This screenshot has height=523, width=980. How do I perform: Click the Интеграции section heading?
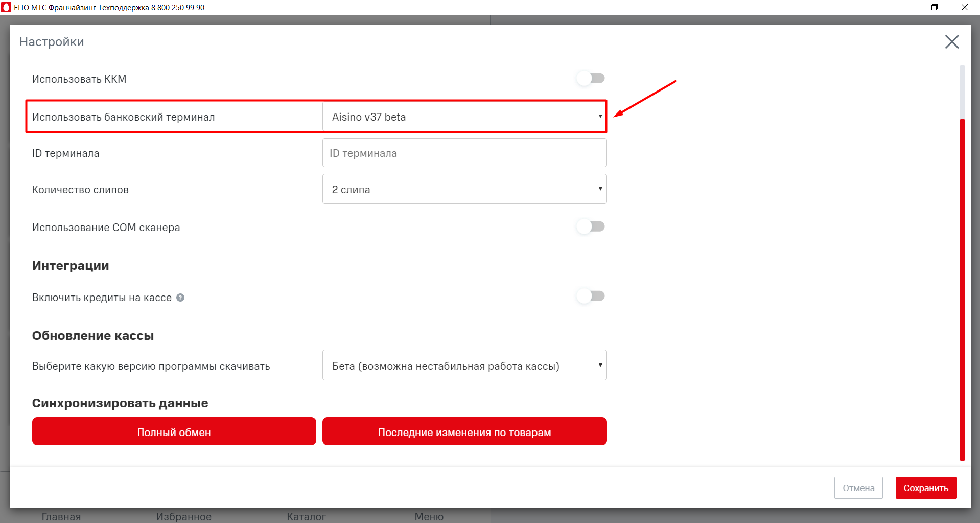coord(71,266)
